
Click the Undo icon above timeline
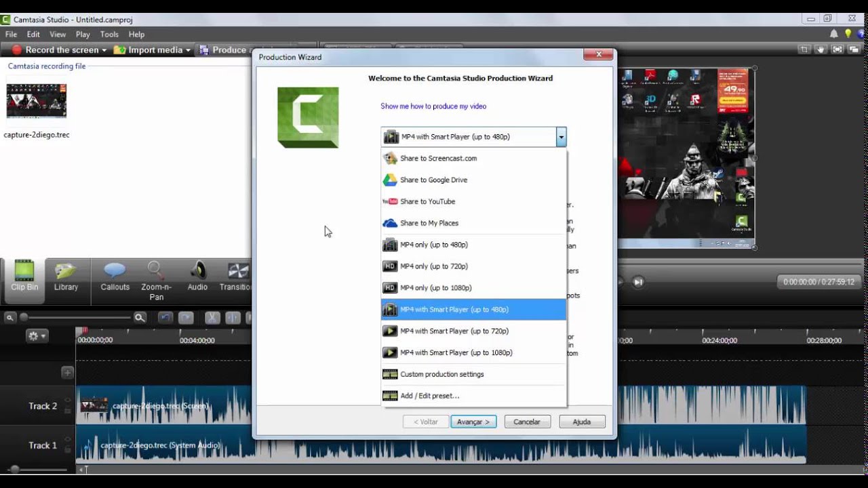click(165, 317)
